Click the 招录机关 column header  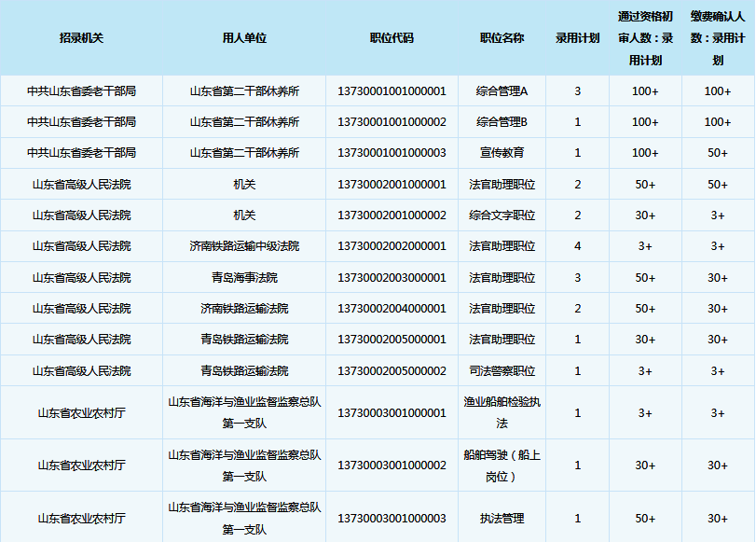[x=81, y=38]
